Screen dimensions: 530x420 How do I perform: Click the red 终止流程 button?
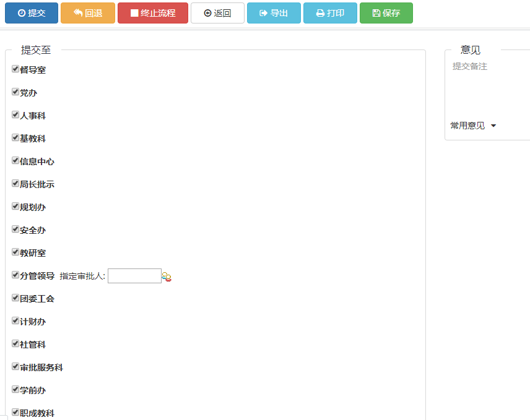pyautogui.click(x=153, y=13)
